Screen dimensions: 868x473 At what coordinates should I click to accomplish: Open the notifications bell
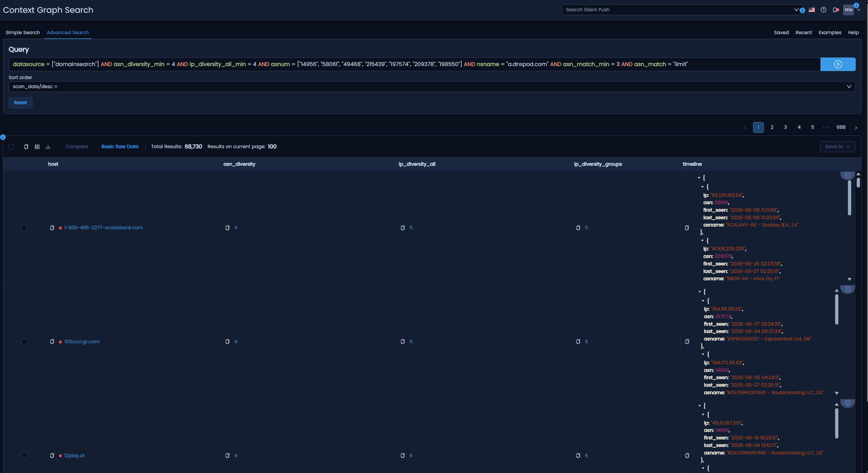click(x=835, y=9)
